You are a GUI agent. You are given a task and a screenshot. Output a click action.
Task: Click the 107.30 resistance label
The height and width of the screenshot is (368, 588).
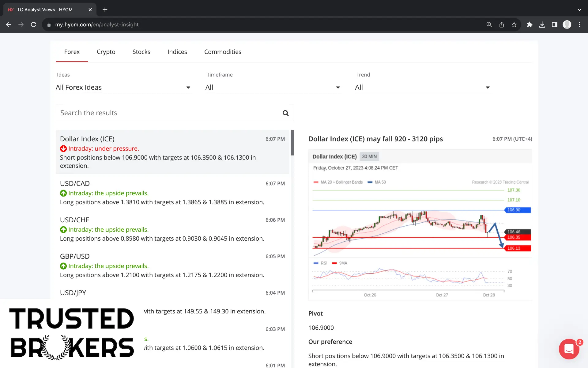click(514, 190)
